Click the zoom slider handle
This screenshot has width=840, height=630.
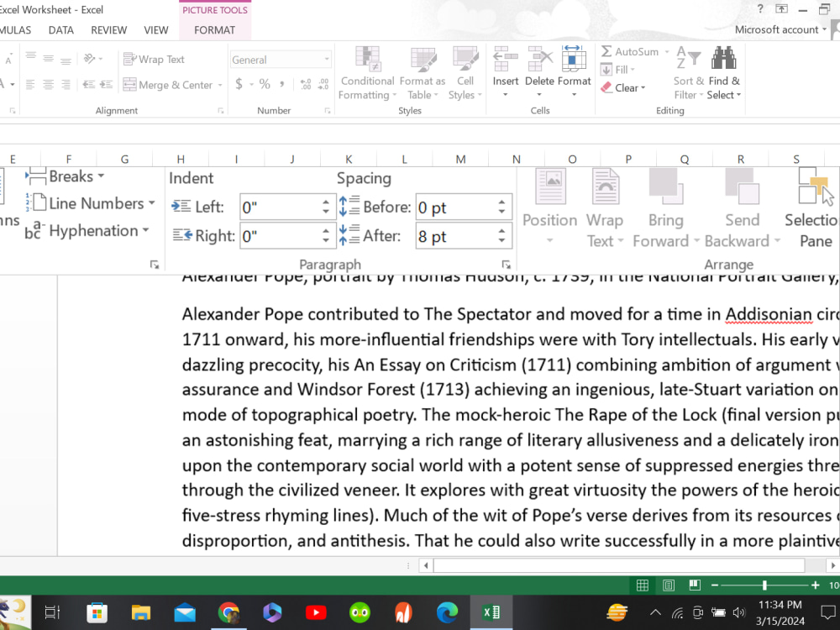point(764,585)
